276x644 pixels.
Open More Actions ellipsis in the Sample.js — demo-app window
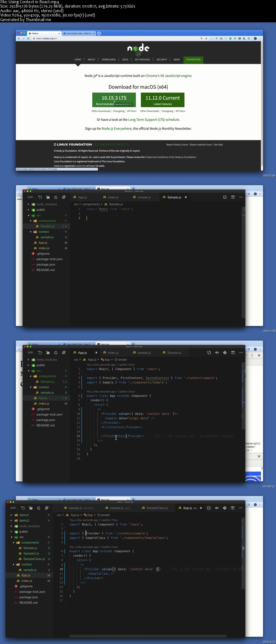pyautogui.click(x=241, y=197)
